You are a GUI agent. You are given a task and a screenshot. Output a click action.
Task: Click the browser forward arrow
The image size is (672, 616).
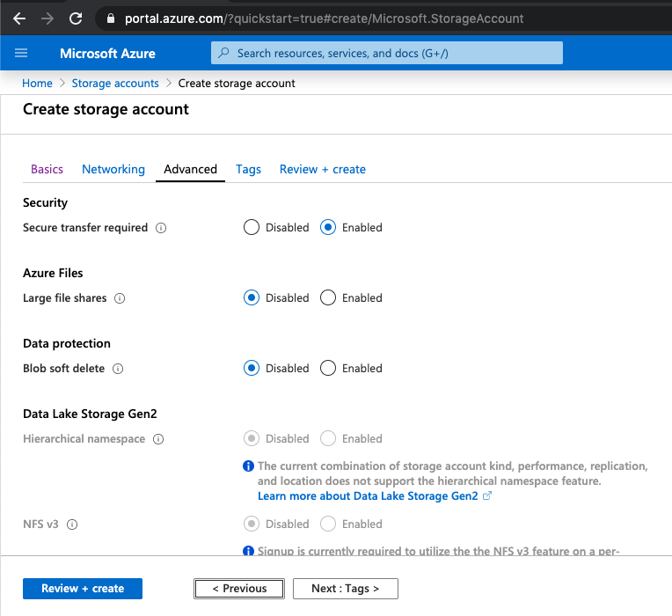[47, 18]
